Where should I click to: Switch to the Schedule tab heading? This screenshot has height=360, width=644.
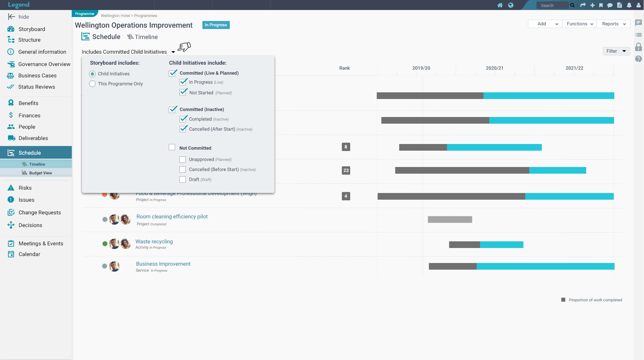coord(101,37)
